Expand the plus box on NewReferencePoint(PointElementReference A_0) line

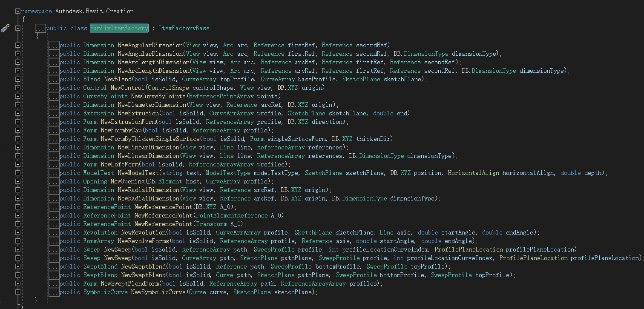(x=17, y=215)
